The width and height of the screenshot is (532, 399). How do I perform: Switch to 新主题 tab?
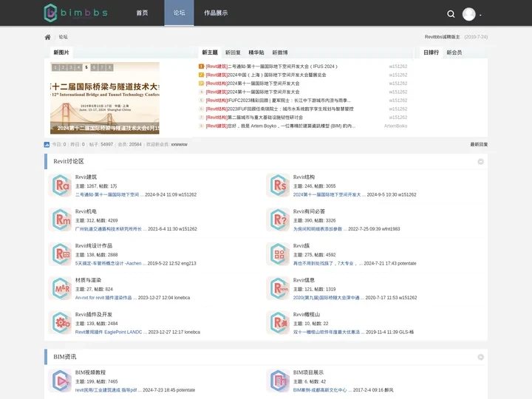210,52
